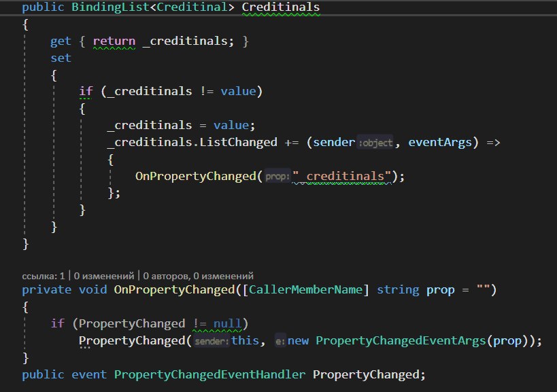
Task: Click the null keyword
Action: pos(227,323)
